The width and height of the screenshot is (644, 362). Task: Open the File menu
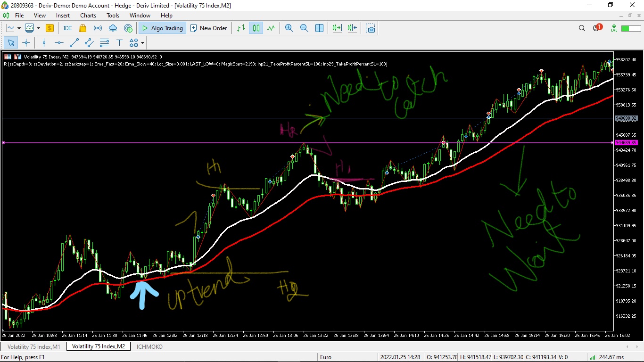pos(19,16)
